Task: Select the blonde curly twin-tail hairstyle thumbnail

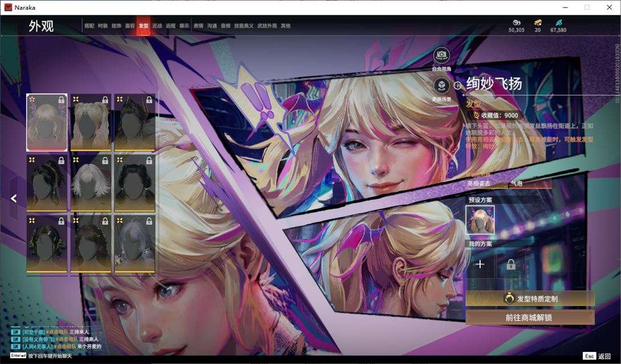Action: (x=91, y=122)
